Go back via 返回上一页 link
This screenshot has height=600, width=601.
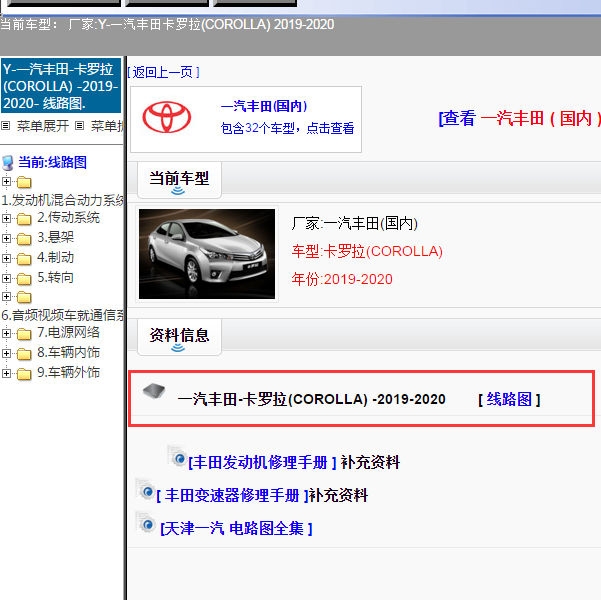(x=163, y=72)
